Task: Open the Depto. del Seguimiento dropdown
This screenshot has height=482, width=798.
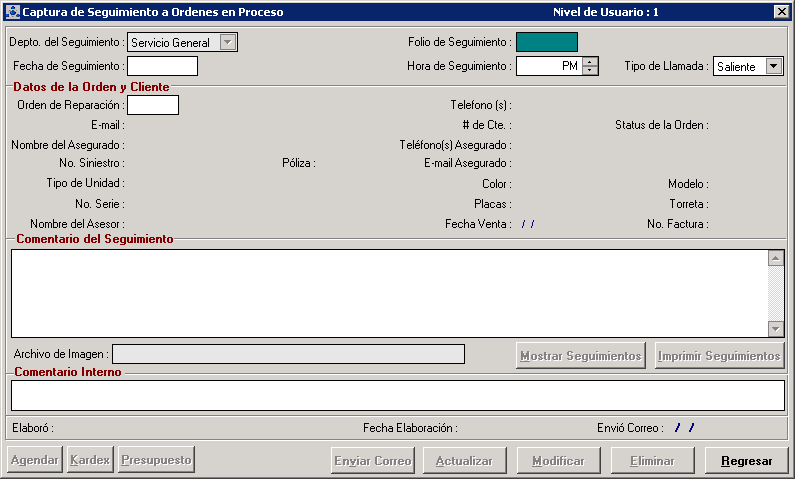Action: [x=228, y=42]
